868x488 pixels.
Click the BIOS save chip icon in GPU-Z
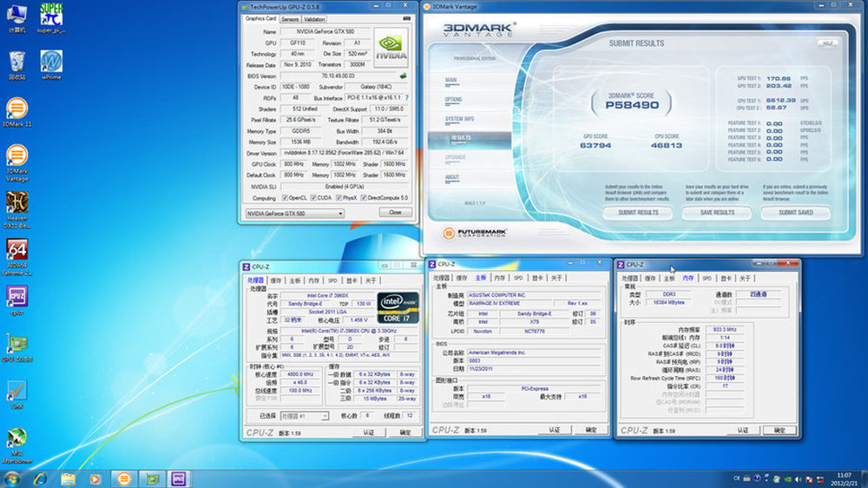tap(403, 76)
